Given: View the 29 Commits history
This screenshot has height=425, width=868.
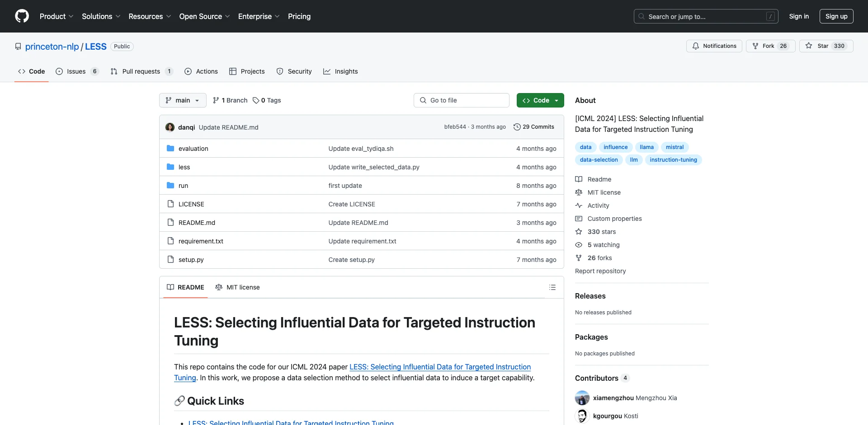Looking at the screenshot, I should pos(534,127).
